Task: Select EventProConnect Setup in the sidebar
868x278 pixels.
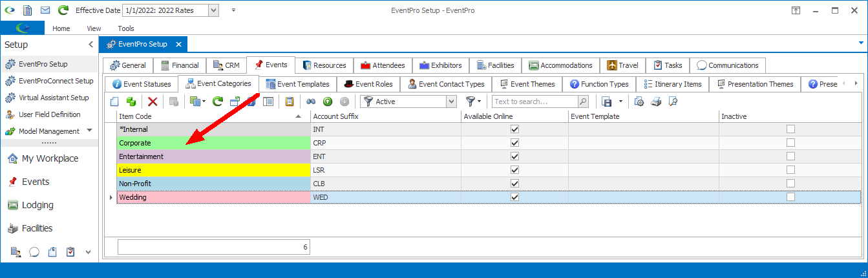Action: (49, 81)
